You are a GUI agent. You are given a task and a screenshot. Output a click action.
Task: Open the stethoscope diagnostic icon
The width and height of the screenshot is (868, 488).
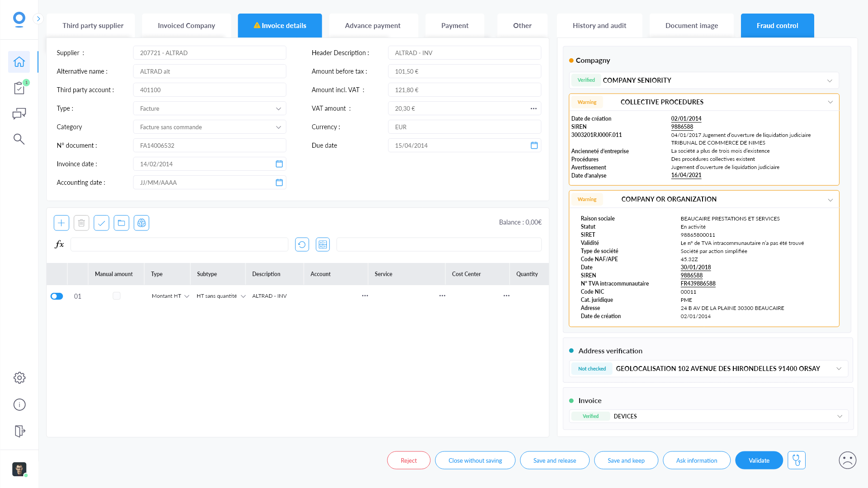797,460
